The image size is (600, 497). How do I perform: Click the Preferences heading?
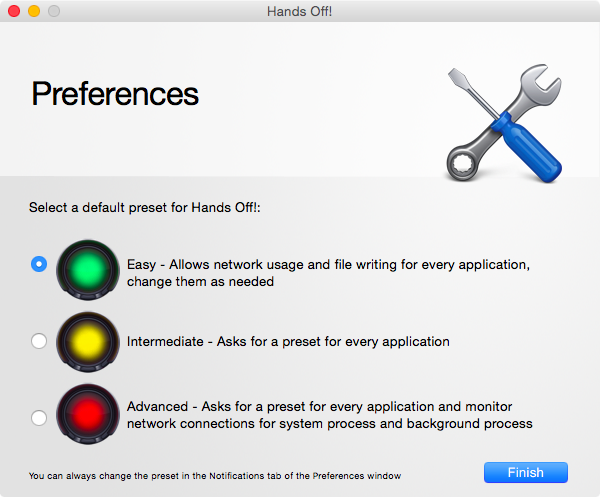115,94
